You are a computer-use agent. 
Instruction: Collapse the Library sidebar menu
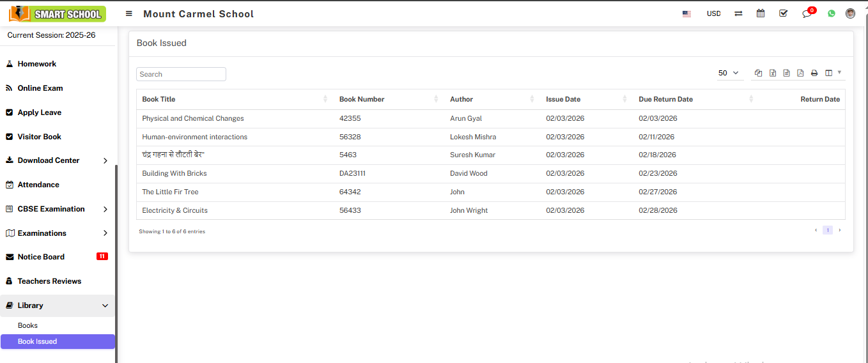click(58, 305)
